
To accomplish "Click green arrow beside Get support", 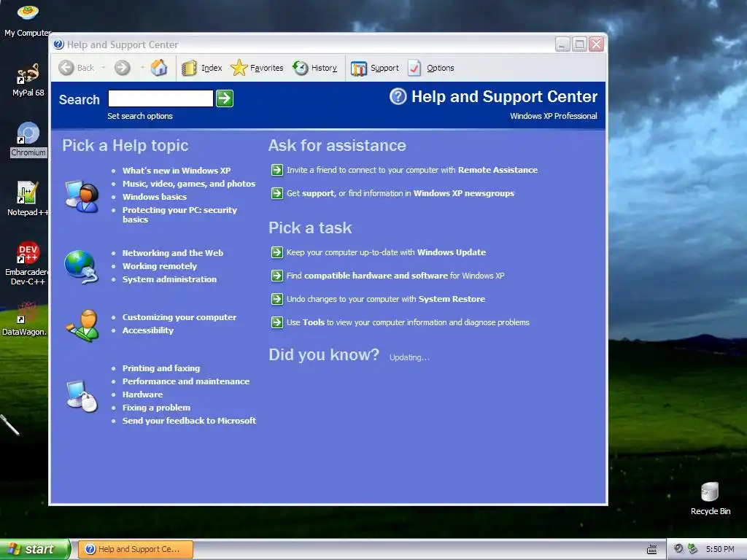I will click(x=277, y=193).
